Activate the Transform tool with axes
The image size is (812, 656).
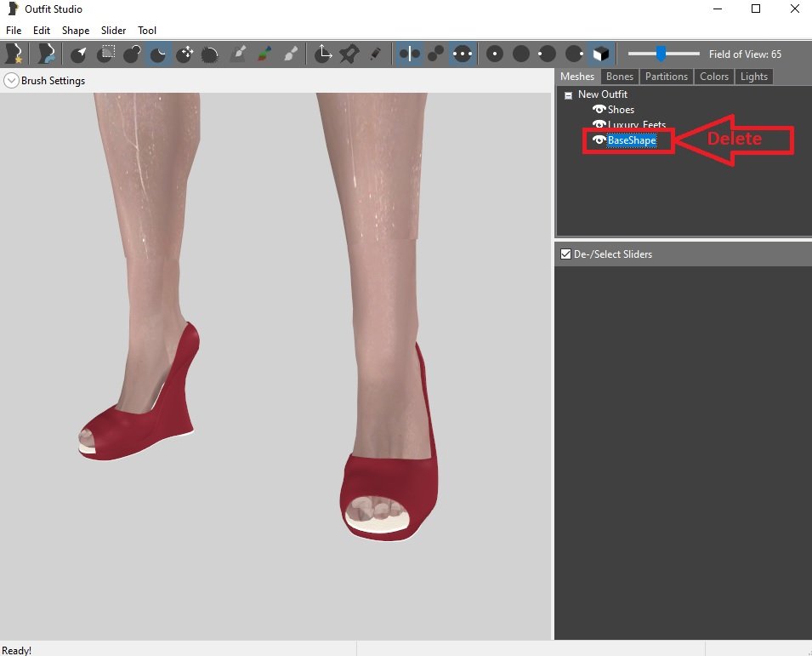tap(322, 54)
